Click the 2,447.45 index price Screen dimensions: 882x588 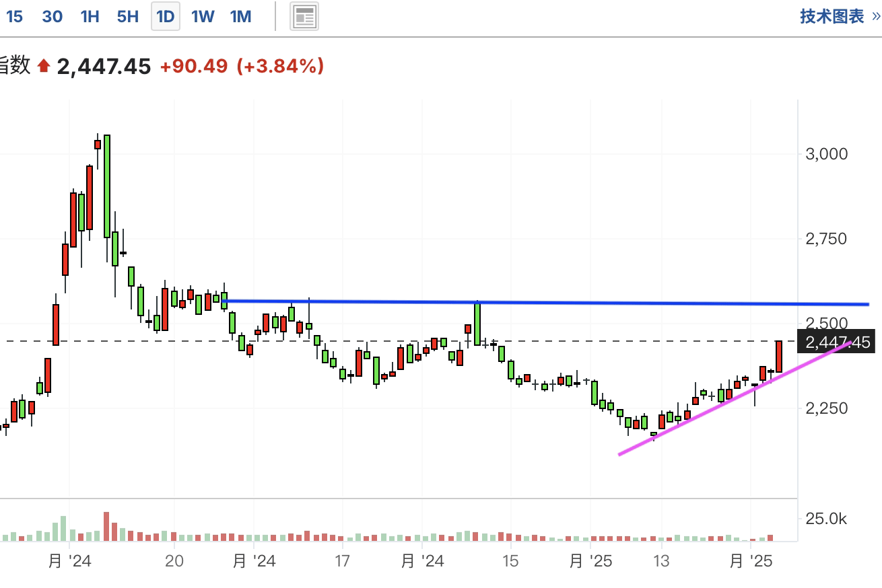pyautogui.click(x=104, y=66)
